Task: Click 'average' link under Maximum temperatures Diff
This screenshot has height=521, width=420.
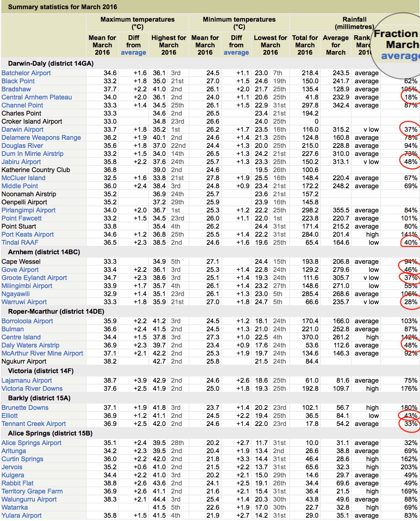Action: pyautogui.click(x=133, y=52)
